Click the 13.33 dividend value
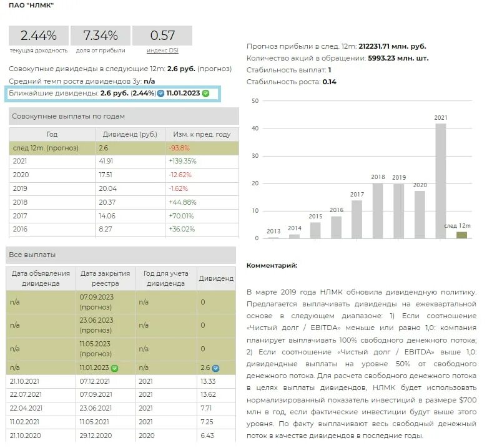This screenshot has height=448, width=487. click(x=208, y=381)
